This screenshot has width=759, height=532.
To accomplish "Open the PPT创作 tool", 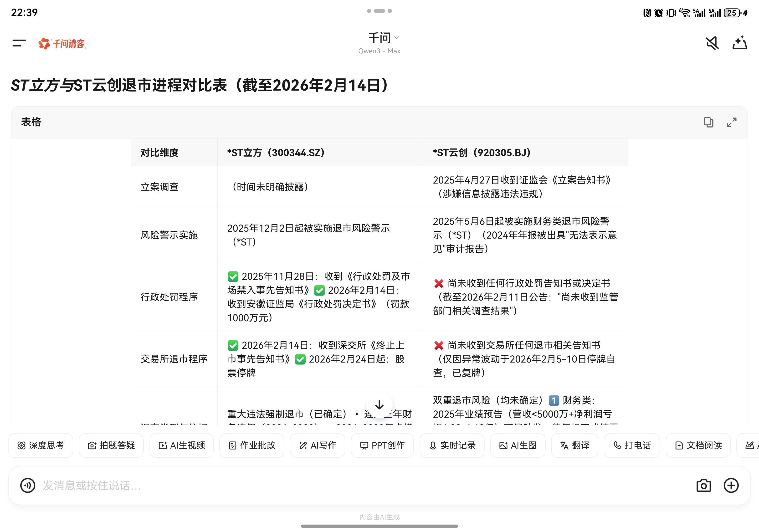I will coord(382,445).
